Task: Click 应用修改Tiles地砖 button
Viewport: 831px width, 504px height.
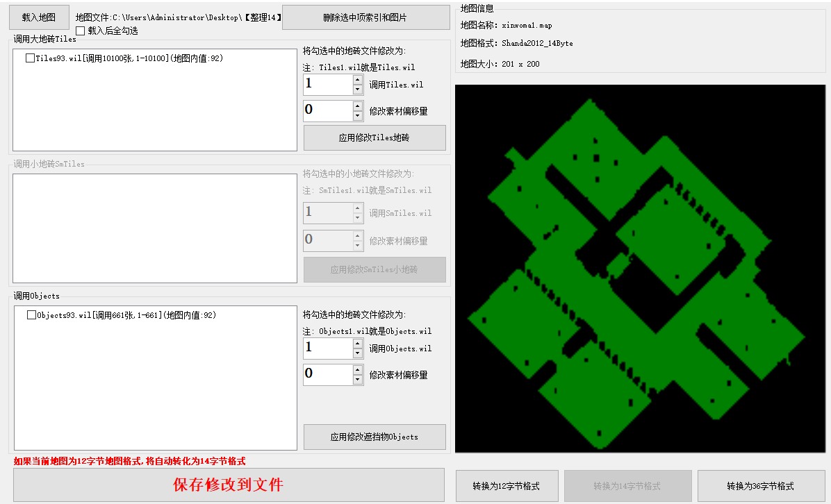Action: point(375,137)
